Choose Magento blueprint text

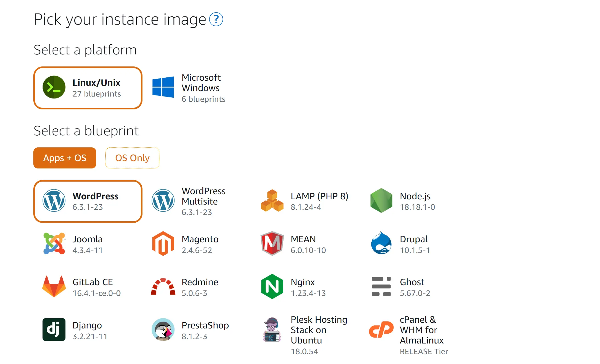[200, 239]
